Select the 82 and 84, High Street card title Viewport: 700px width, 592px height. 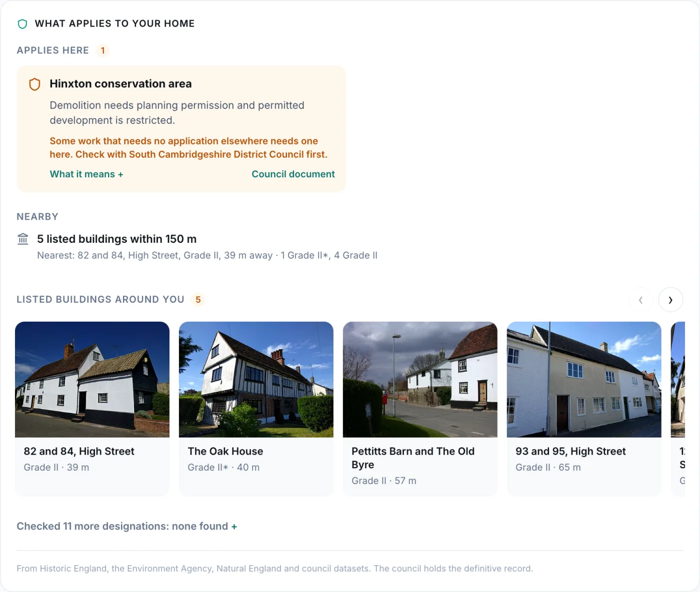pyautogui.click(x=79, y=451)
